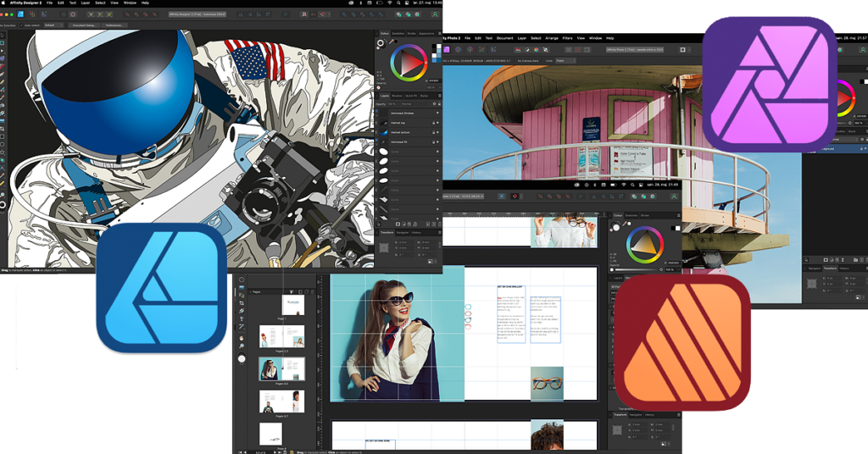
Task: Click the hex colour field in Designer
Action: click(x=433, y=80)
